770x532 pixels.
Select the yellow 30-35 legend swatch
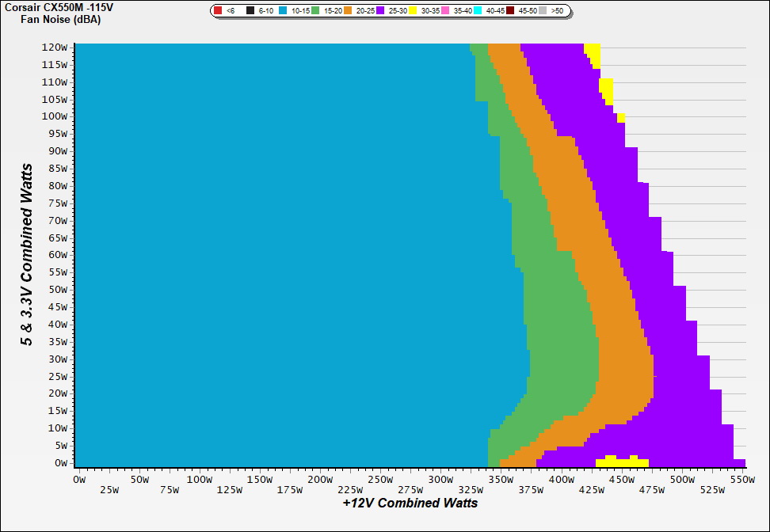414,11
